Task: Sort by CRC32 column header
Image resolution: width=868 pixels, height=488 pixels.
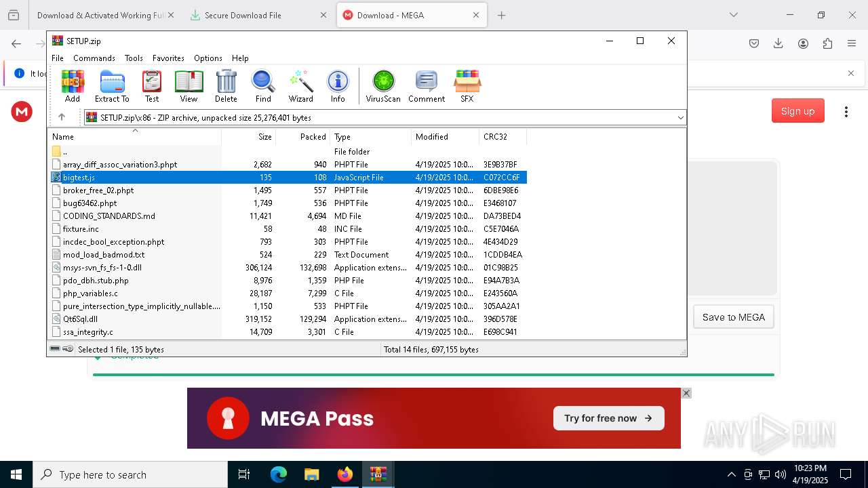Action: (502, 136)
